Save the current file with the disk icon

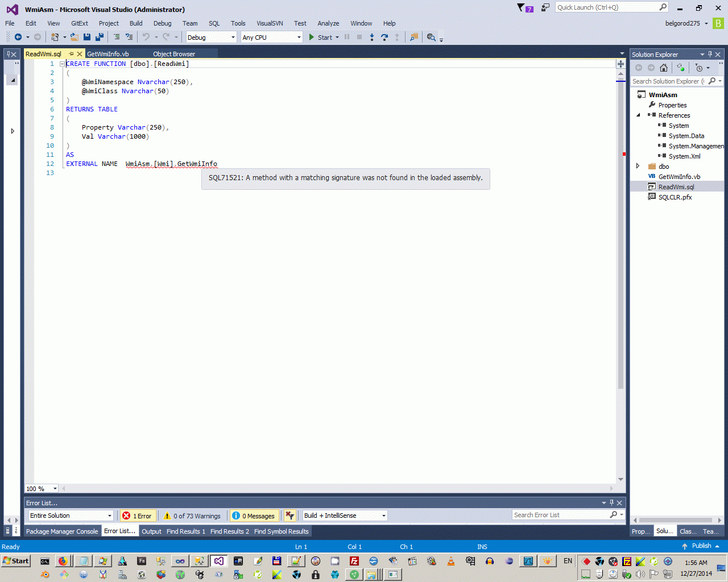(x=87, y=37)
